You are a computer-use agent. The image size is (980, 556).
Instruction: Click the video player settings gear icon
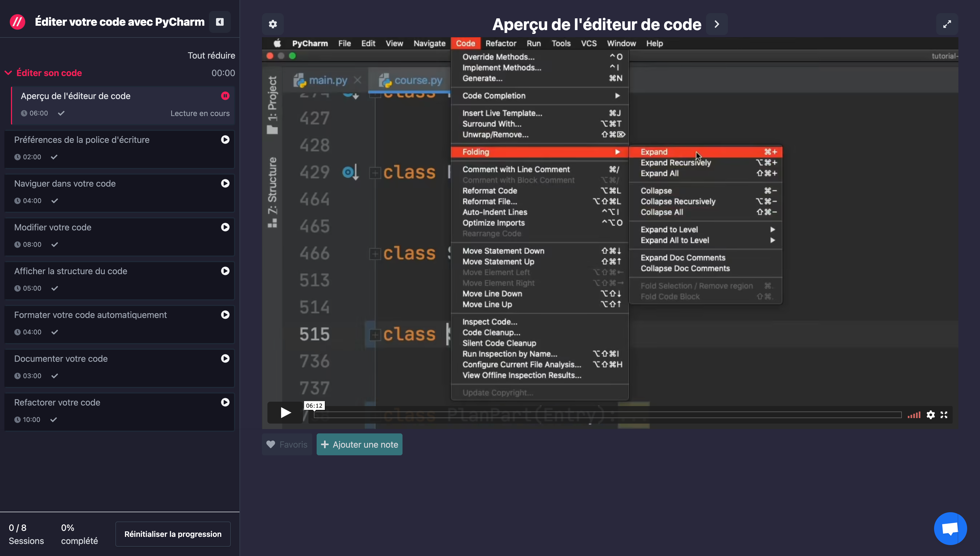point(931,415)
